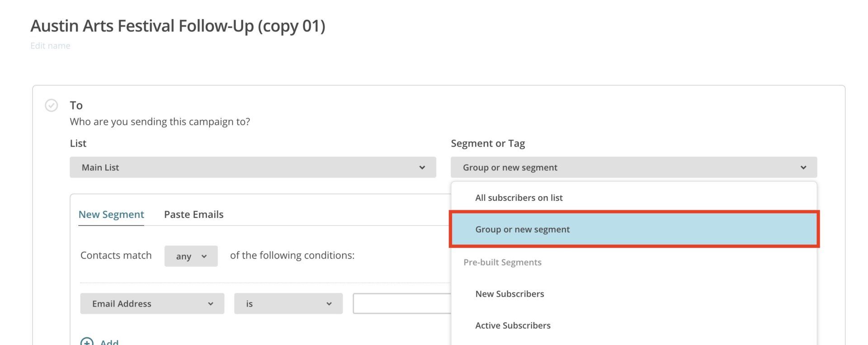868x345 pixels.
Task: Select Group or new segment option
Action: coord(634,229)
